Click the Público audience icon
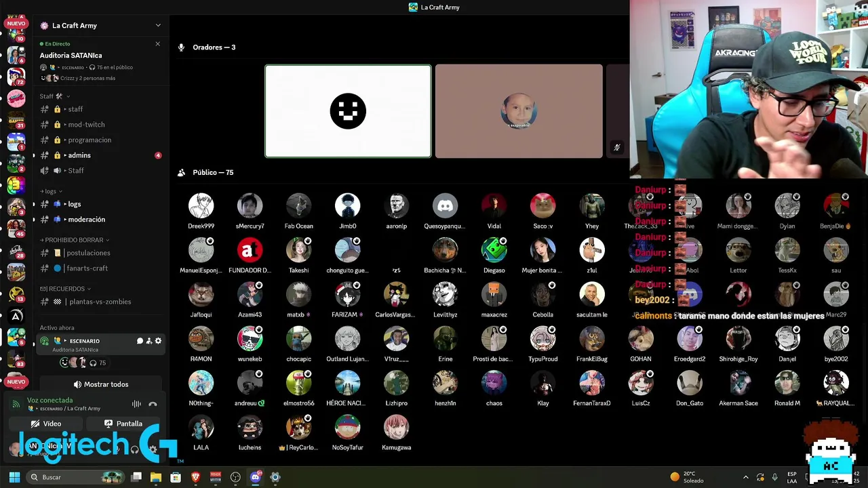The height and width of the screenshot is (488, 868). click(x=181, y=173)
